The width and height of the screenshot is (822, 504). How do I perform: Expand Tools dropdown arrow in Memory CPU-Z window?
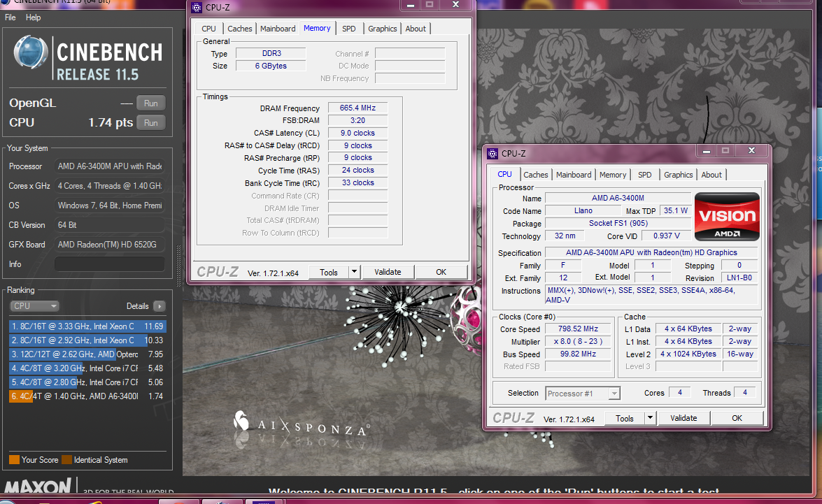355,272
